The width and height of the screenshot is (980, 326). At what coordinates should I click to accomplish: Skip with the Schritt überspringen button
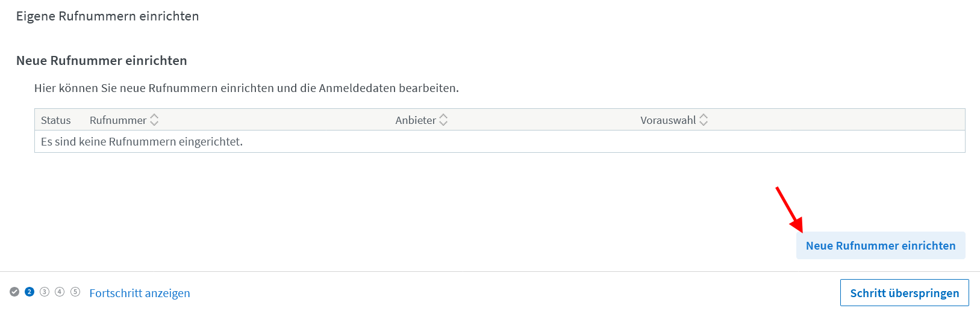pyautogui.click(x=905, y=293)
